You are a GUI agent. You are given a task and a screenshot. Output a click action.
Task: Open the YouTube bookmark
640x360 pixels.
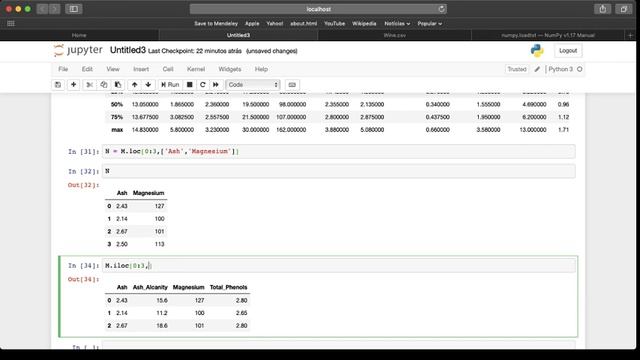[334, 24]
